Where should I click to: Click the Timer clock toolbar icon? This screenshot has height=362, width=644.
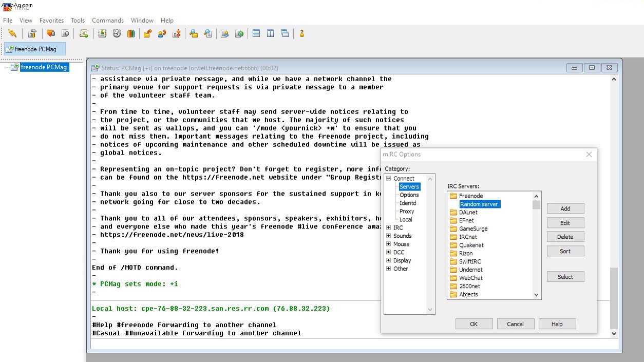pyautogui.click(x=117, y=34)
